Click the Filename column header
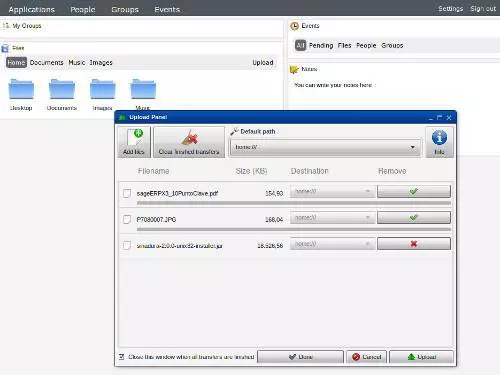The width and height of the screenshot is (500, 375). click(153, 171)
